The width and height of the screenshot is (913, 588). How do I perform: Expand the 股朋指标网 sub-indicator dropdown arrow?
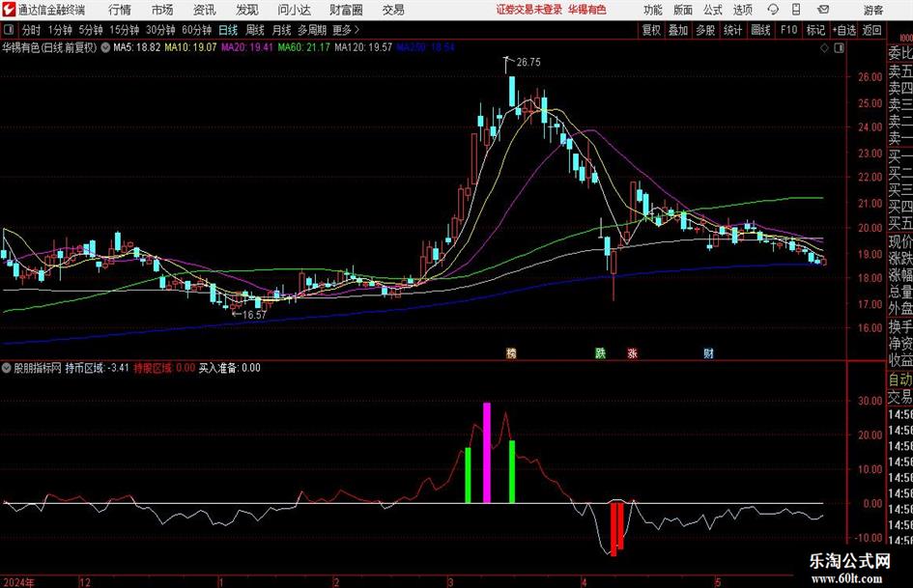coord(7,368)
